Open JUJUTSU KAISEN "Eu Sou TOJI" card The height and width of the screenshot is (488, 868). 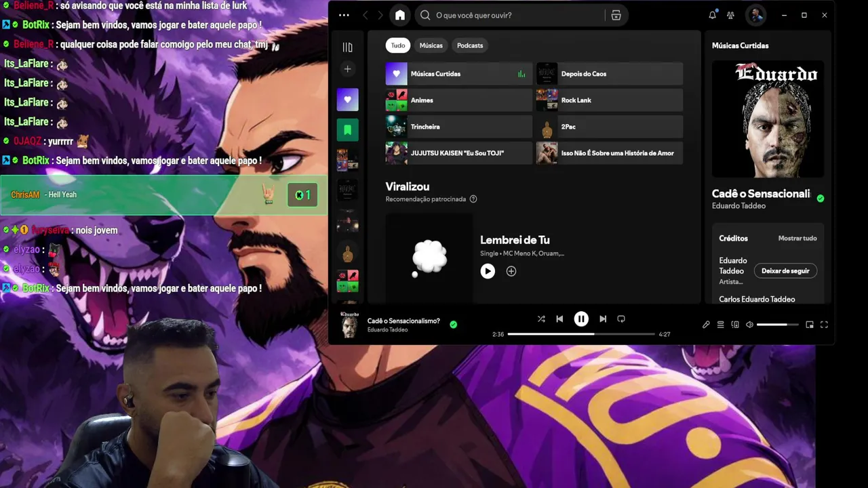pyautogui.click(x=459, y=153)
